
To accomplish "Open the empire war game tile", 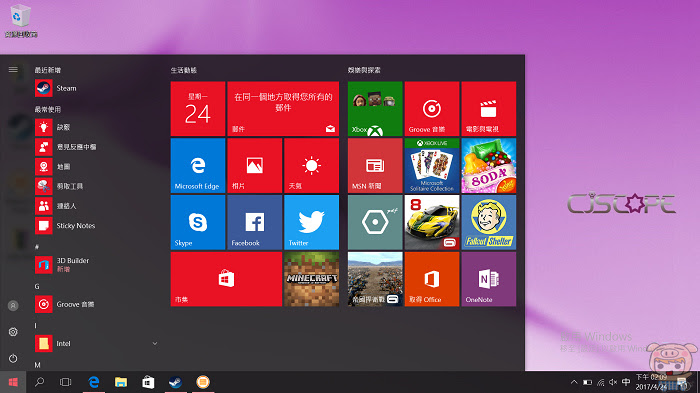I will 375,279.
